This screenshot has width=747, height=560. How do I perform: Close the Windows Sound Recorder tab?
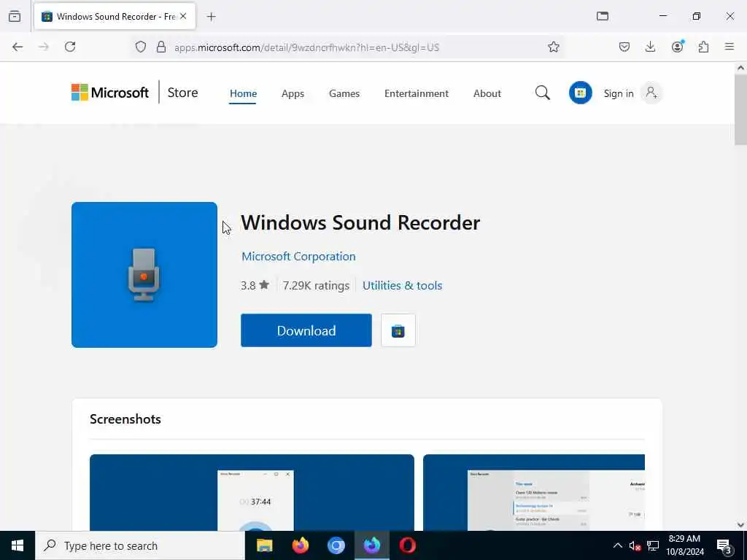coord(183,16)
